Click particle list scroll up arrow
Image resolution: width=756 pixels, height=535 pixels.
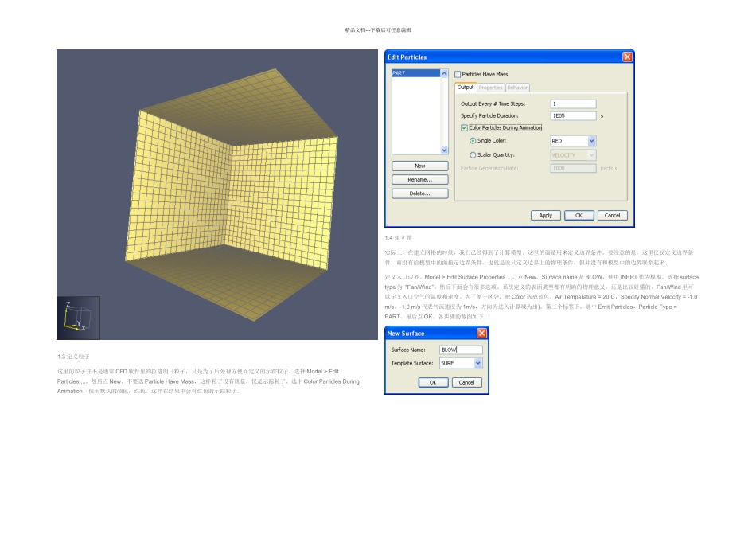pyautogui.click(x=444, y=73)
